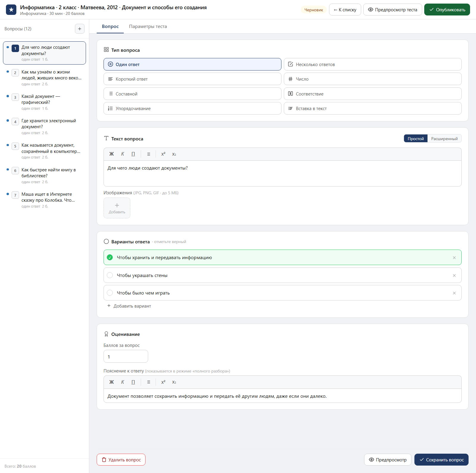Choose the Упорядочивание question type
The image size is (476, 473).
click(192, 108)
